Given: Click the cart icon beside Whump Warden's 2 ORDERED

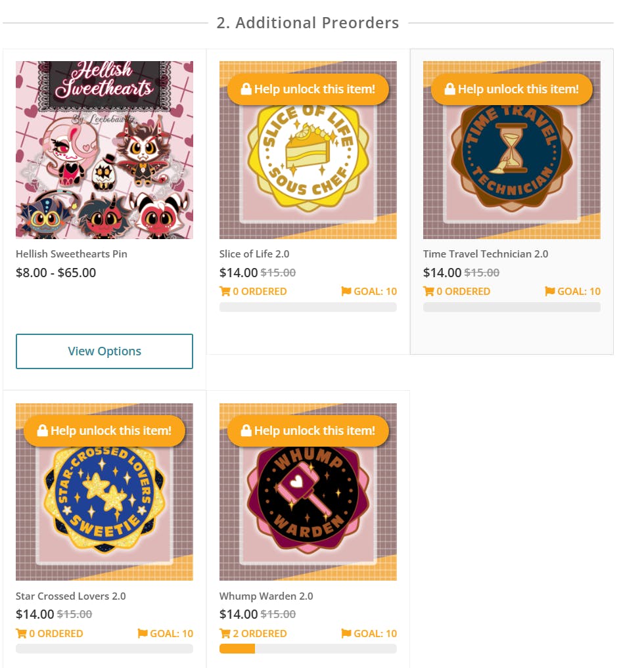Looking at the screenshot, I should tap(225, 633).
